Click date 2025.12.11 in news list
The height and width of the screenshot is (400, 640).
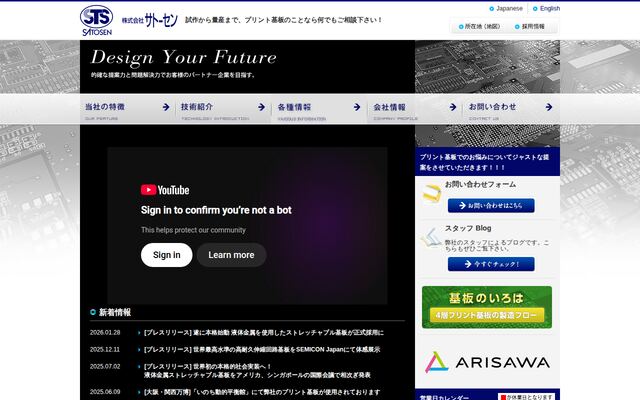click(x=105, y=349)
